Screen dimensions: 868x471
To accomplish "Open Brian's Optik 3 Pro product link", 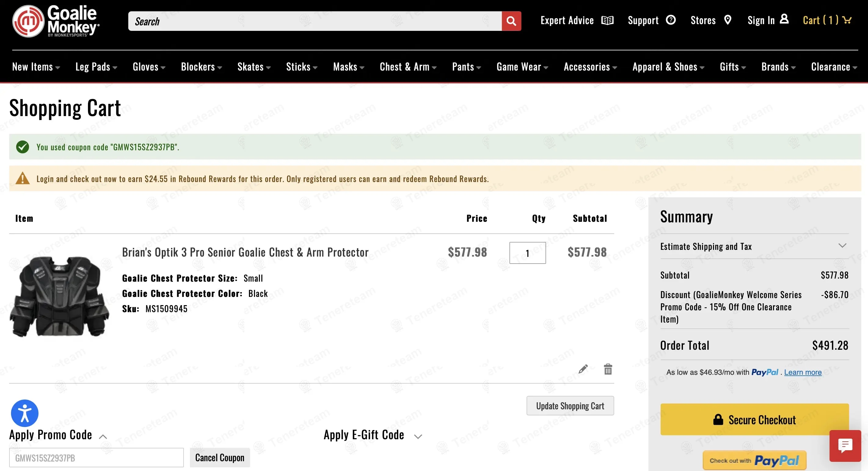I will (245, 252).
